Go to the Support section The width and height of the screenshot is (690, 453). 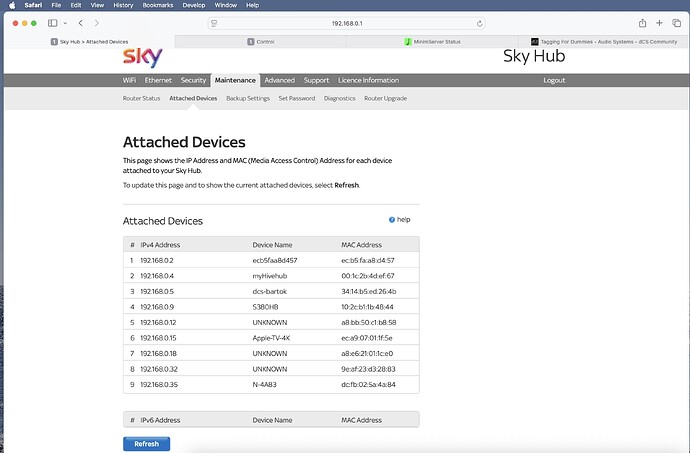point(316,80)
